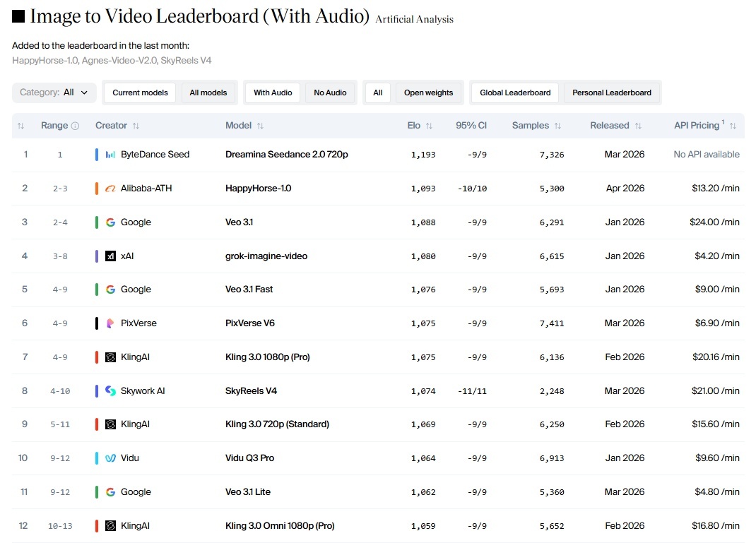The image size is (756, 543).
Task: Click the Elo value 1,193
Action: [x=423, y=155]
